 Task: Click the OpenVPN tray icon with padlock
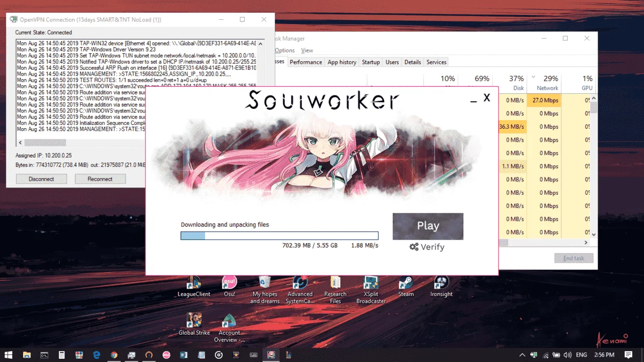(534, 354)
